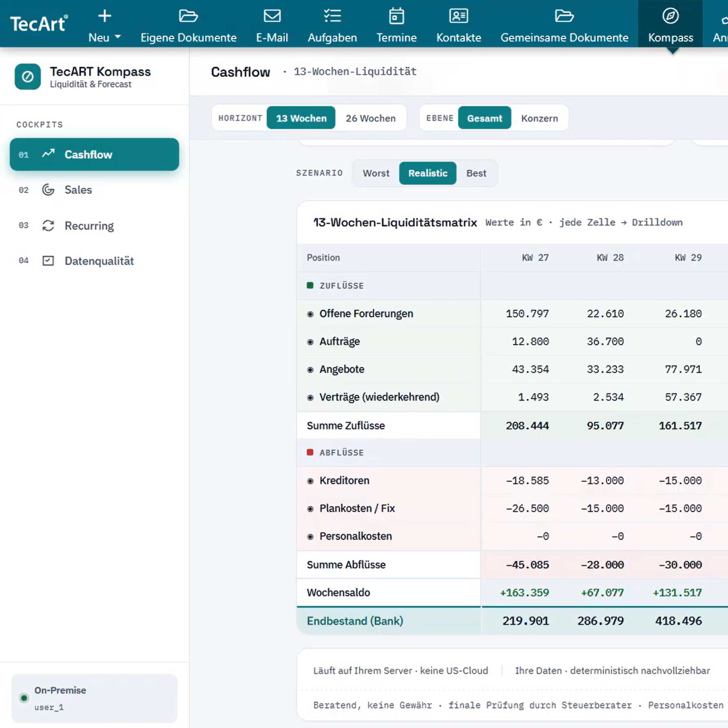
Task: Click the On-Premise user_1 panel
Action: tap(94, 698)
